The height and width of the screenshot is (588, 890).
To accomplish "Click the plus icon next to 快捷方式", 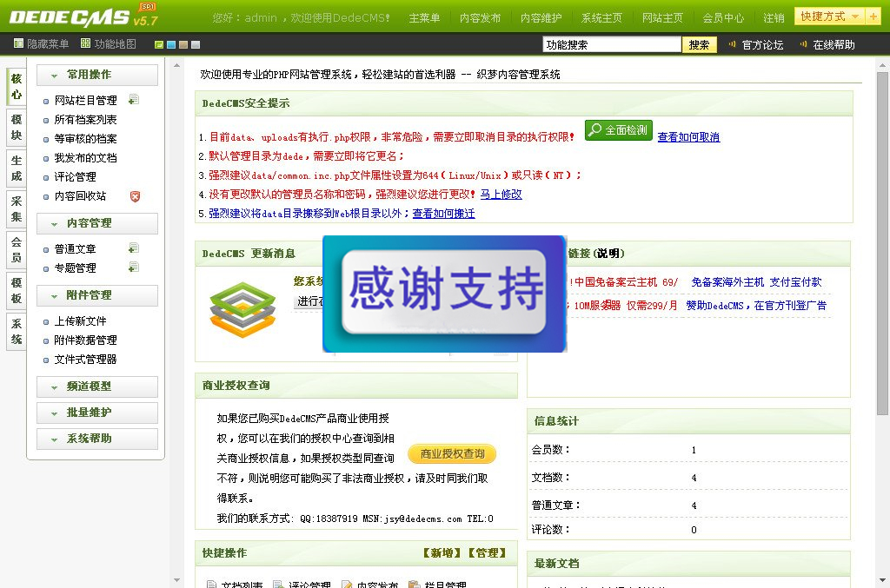I will 873,17.
